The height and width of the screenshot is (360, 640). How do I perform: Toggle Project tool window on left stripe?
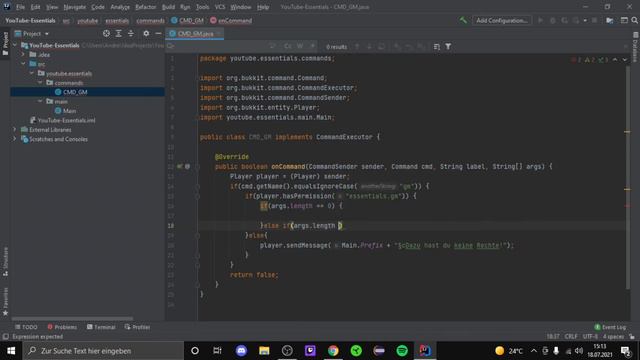[5, 43]
